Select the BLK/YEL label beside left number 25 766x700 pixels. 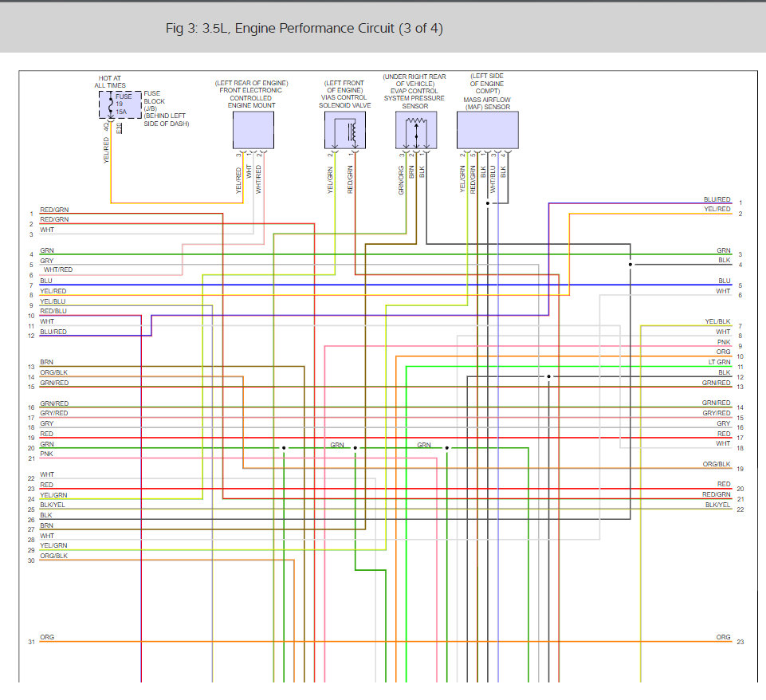(x=53, y=505)
